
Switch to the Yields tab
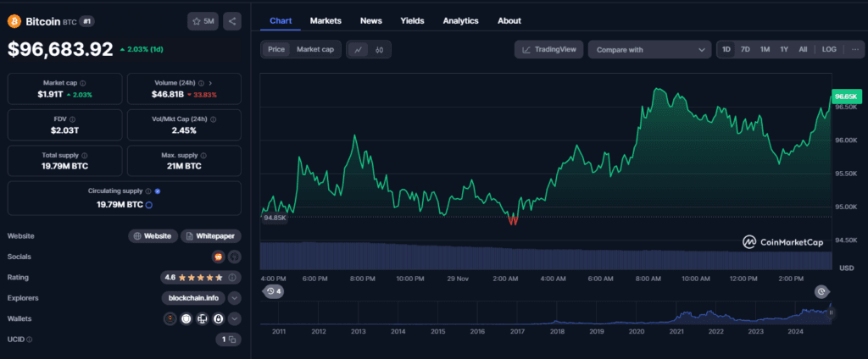click(x=413, y=20)
